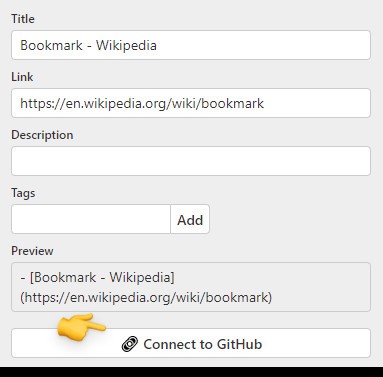
Task: Click the Description field label
Action: [x=42, y=135]
